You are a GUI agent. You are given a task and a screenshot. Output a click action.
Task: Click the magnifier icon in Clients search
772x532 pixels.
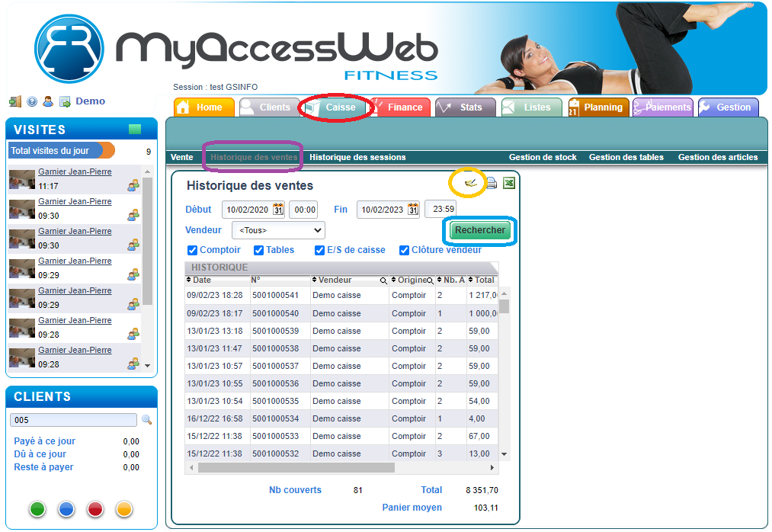pos(146,420)
